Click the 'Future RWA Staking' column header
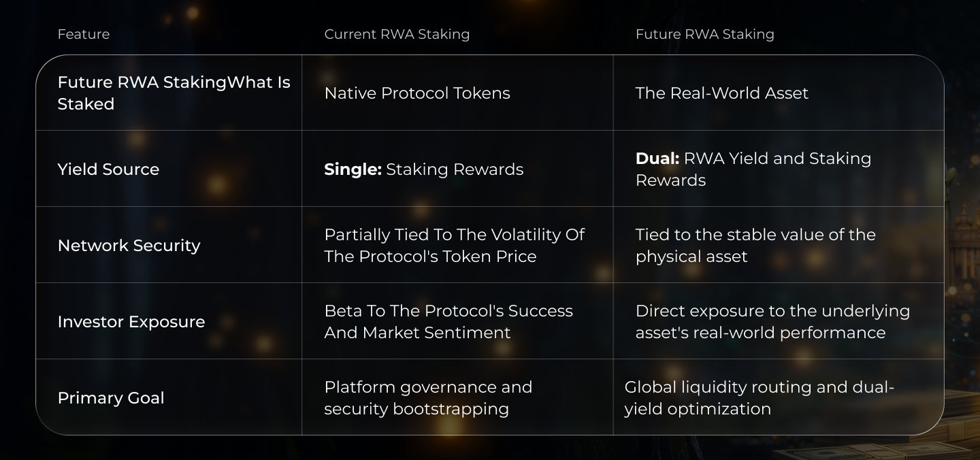Image resolution: width=980 pixels, height=460 pixels. 704,34
